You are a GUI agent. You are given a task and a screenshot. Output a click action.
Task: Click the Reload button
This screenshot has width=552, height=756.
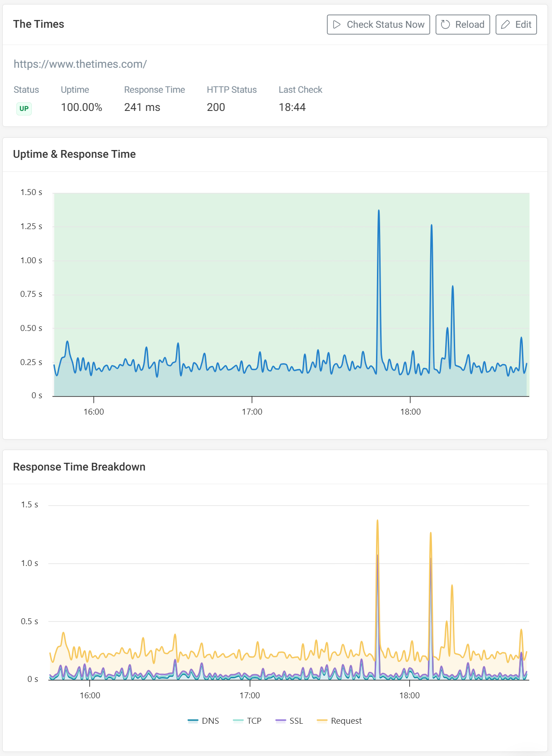(462, 25)
